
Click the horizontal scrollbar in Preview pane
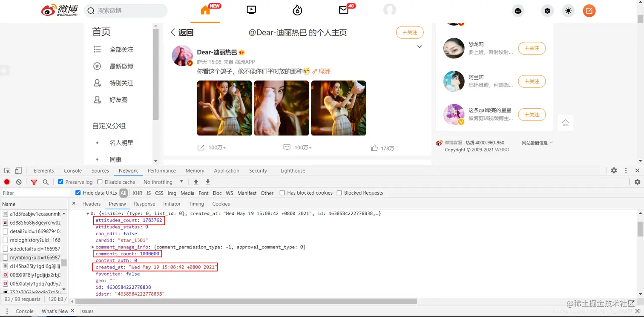246,301
